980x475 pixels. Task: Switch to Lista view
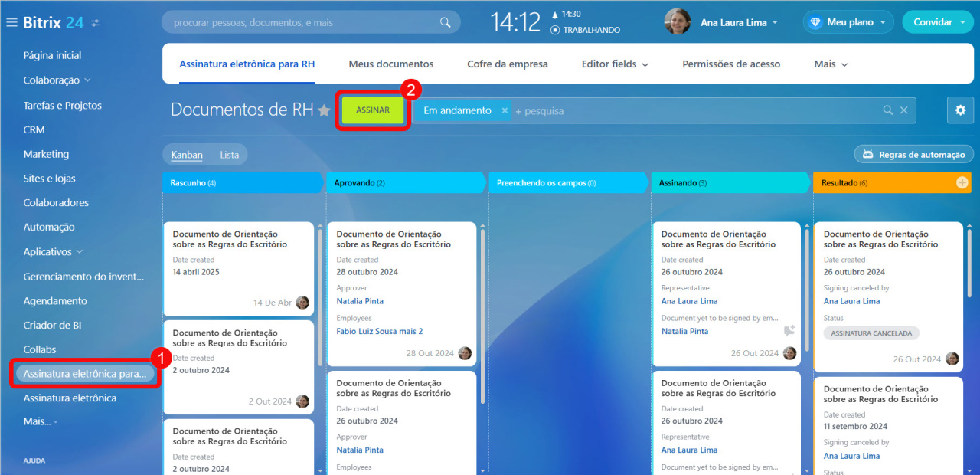pyautogui.click(x=229, y=155)
